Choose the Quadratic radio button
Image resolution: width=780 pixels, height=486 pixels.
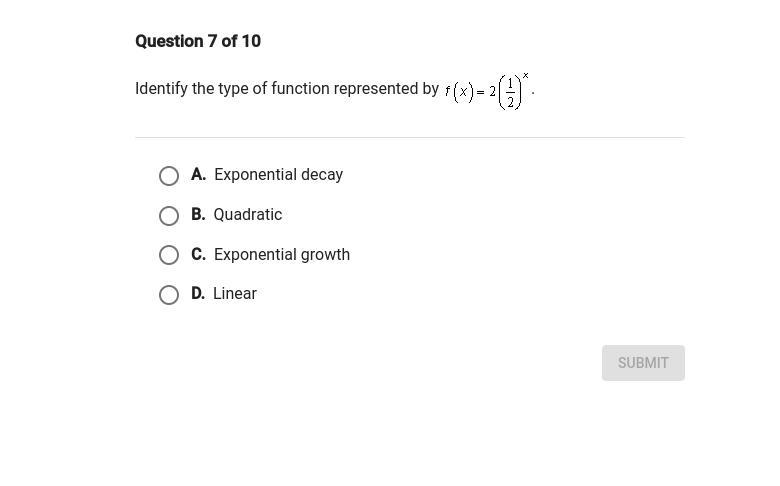169,216
